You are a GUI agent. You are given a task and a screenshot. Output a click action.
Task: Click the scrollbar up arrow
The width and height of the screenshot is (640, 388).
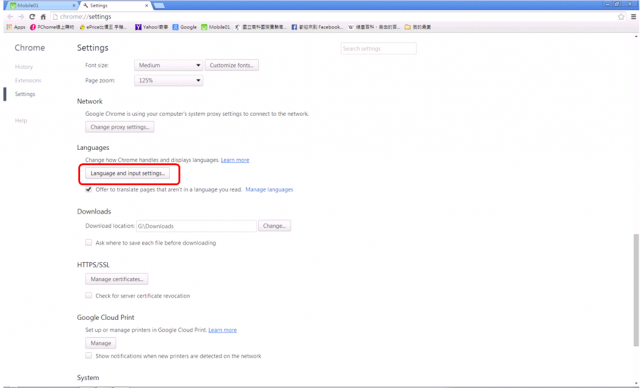point(636,37)
